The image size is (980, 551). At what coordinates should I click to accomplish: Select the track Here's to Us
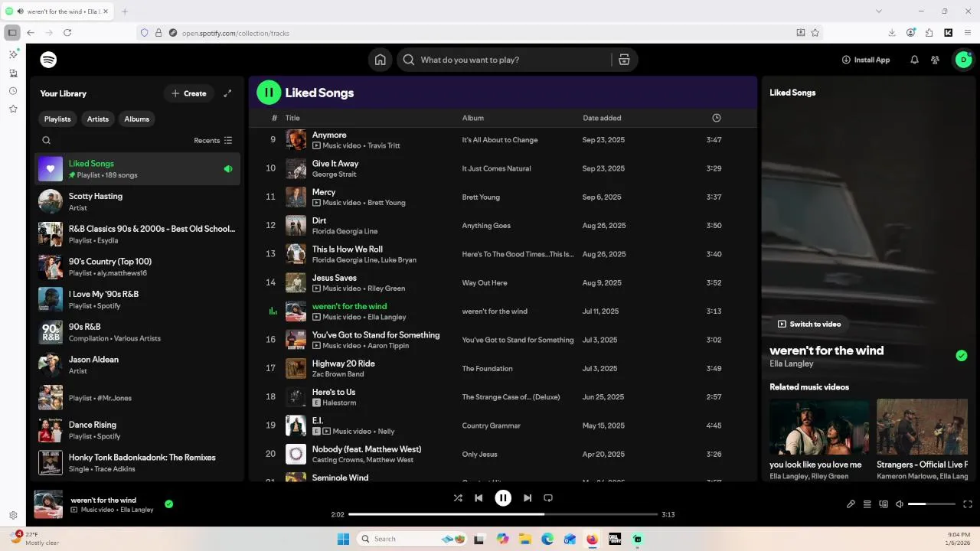(334, 392)
